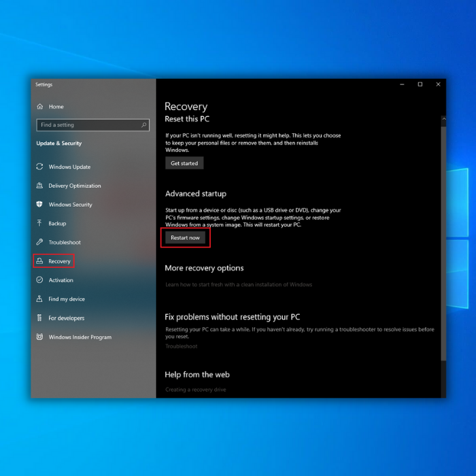Click the Find my device icon
The height and width of the screenshot is (476, 476).
[x=39, y=299]
